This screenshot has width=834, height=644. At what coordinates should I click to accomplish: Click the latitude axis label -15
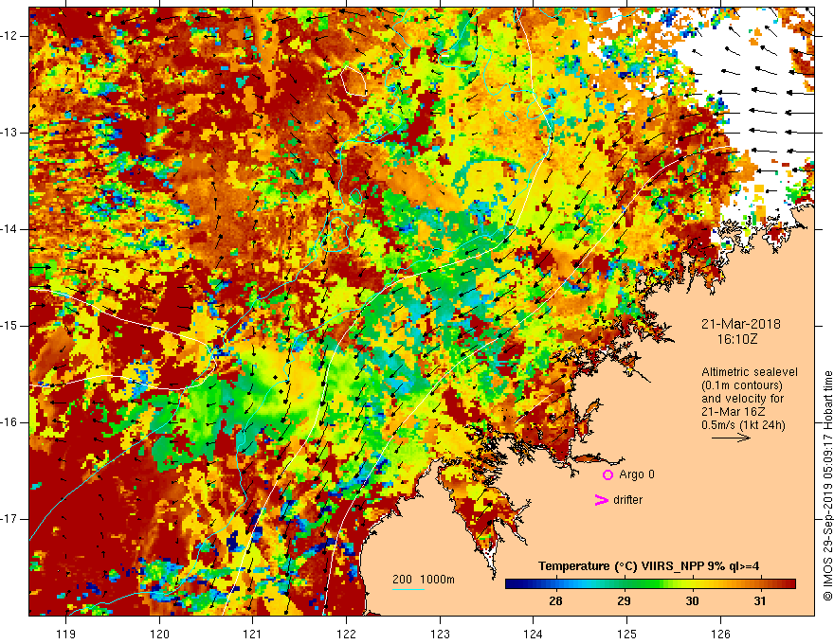9,326
